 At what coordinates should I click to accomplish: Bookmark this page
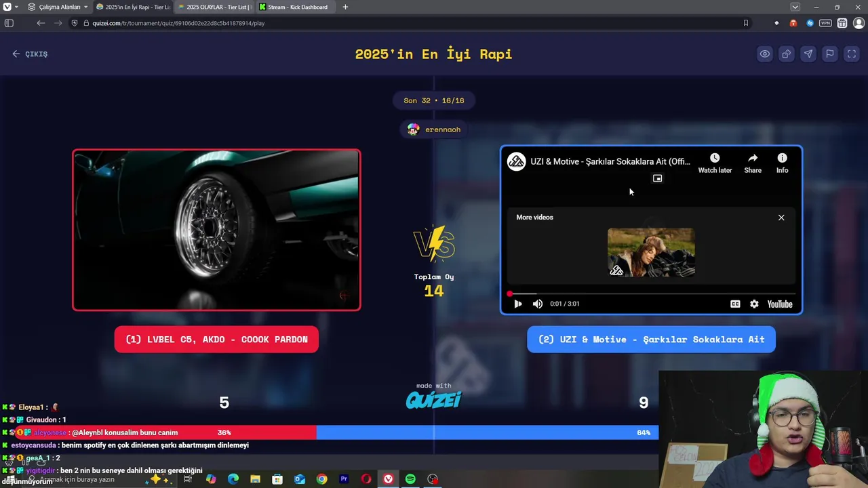click(x=745, y=23)
